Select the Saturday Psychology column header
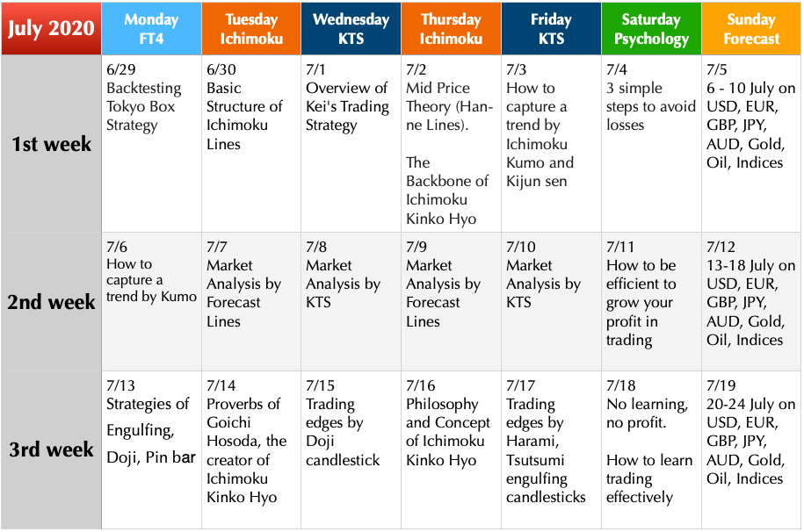 click(x=651, y=28)
